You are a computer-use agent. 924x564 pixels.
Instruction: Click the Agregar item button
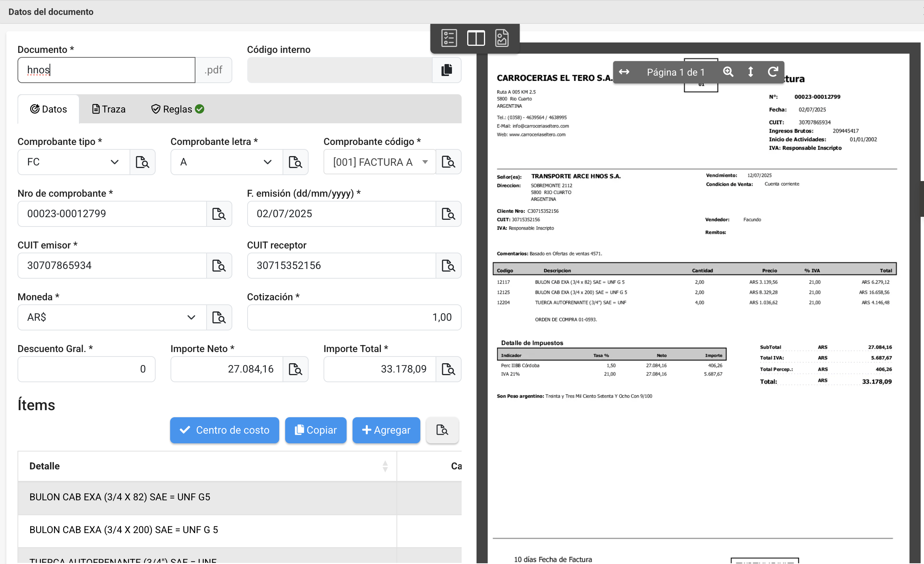(x=386, y=430)
